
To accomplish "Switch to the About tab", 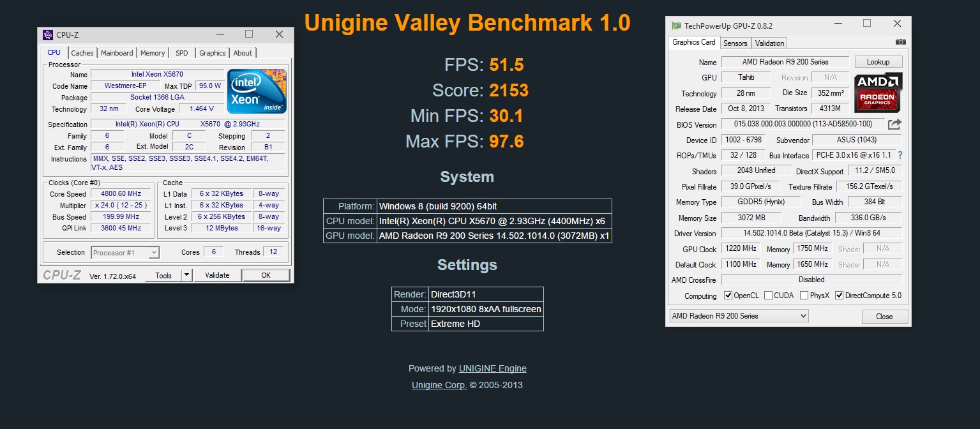I will coord(243,53).
